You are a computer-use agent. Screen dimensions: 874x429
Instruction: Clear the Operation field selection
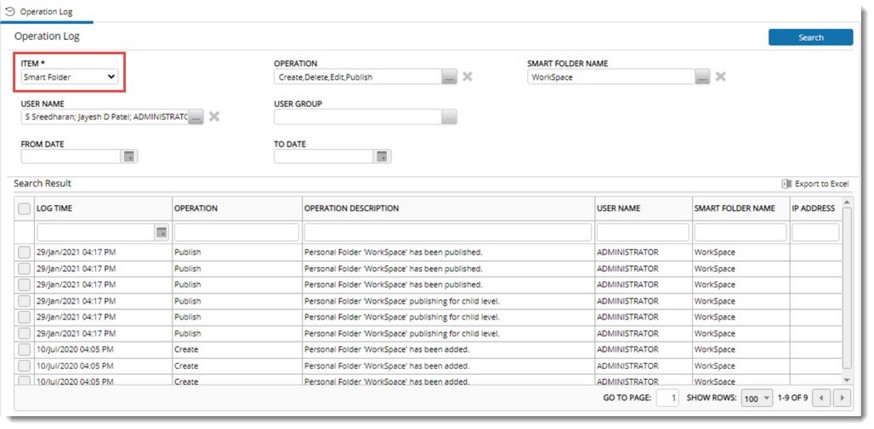pyautogui.click(x=467, y=77)
